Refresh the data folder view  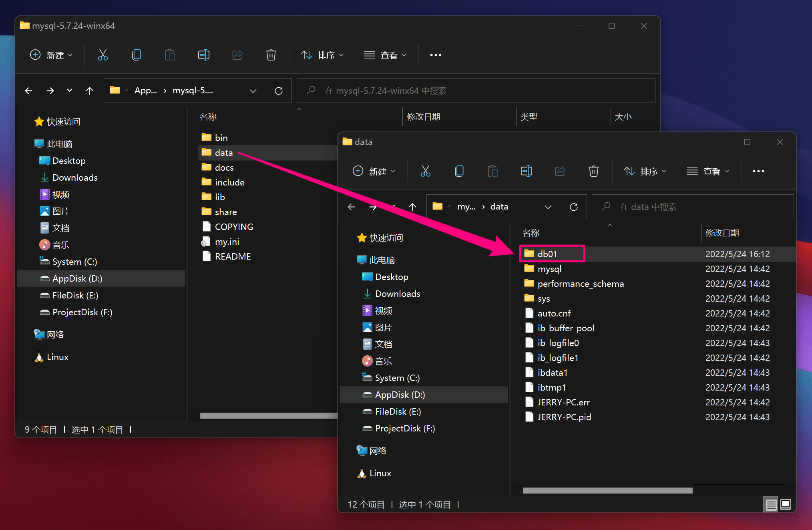click(574, 207)
